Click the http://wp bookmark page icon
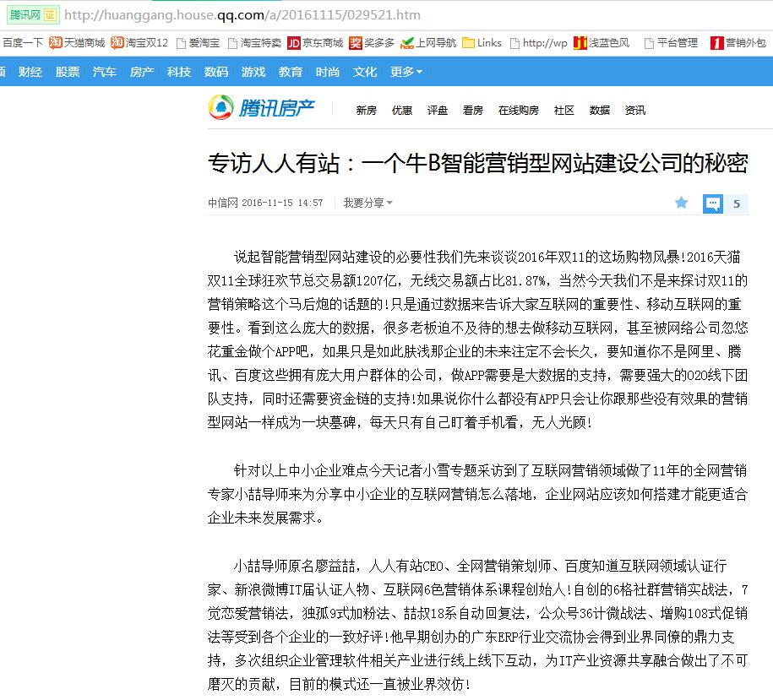The image size is (773, 700). pos(514,43)
